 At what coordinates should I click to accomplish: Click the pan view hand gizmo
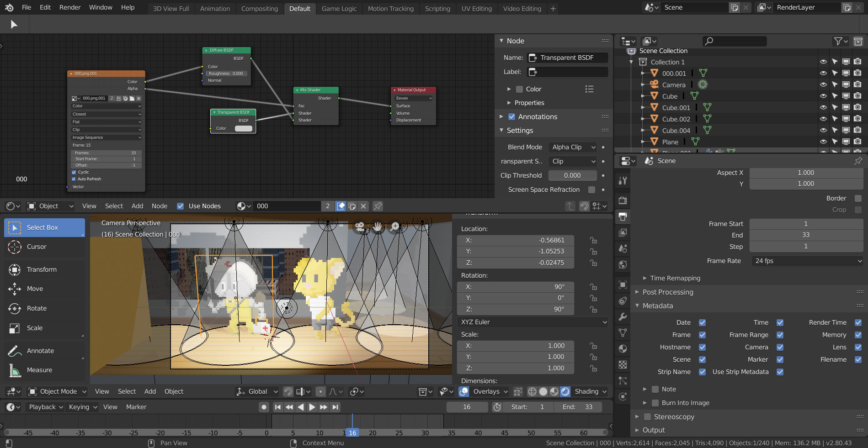tap(378, 226)
